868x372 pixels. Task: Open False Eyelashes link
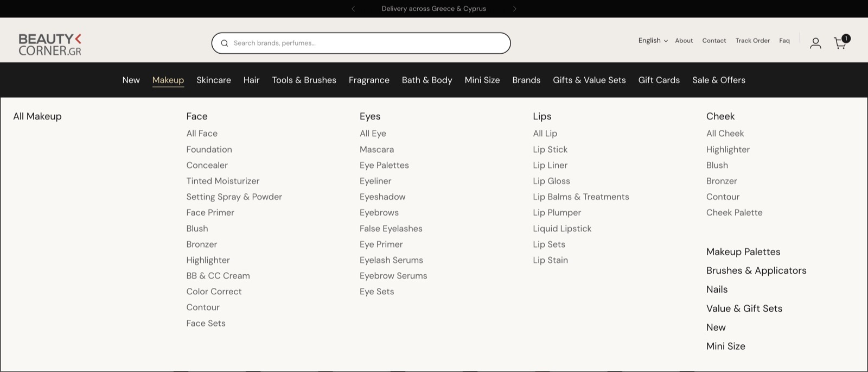coord(391,229)
